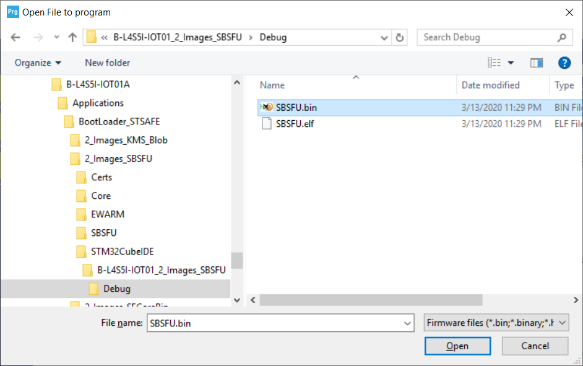Create a New folder
Image resolution: width=583 pixels, height=366 pixels.
[x=107, y=62]
